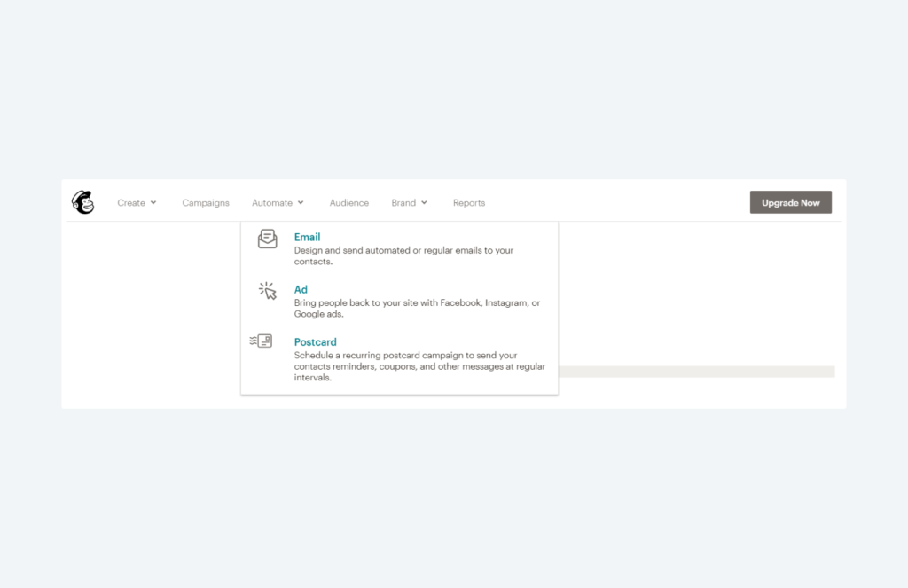908x588 pixels.
Task: Pick the Postcard title link
Action: [315, 342]
